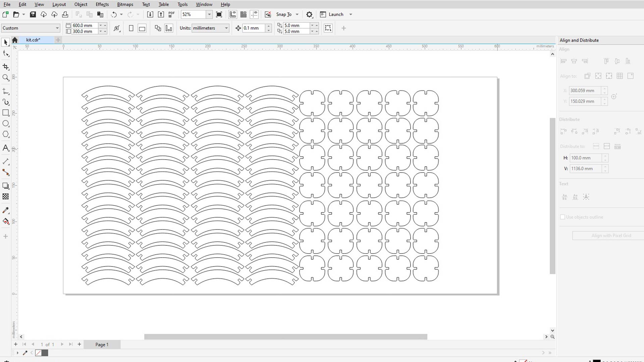Click the horizontal scrollbar thumb

click(286, 337)
